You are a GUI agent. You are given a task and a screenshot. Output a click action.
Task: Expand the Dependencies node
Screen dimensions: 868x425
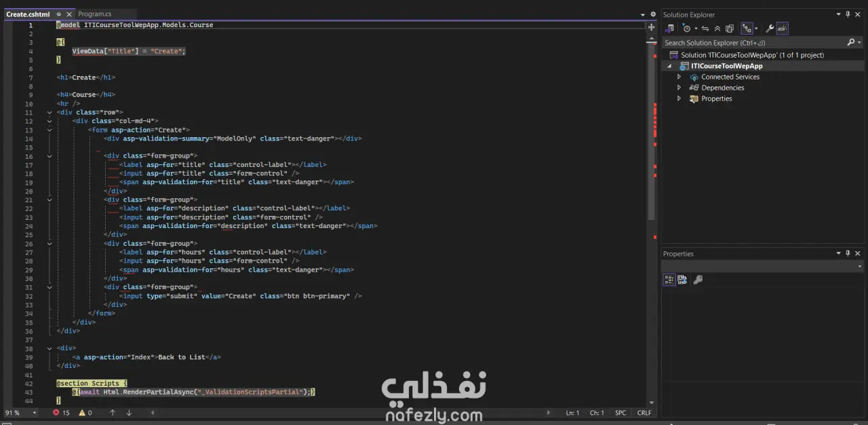point(679,88)
